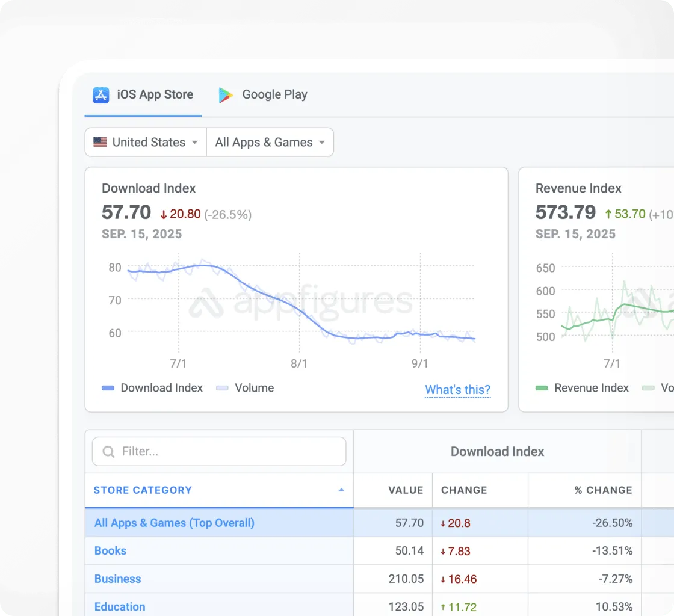
Task: Click the iOS App Store icon
Action: 101,95
